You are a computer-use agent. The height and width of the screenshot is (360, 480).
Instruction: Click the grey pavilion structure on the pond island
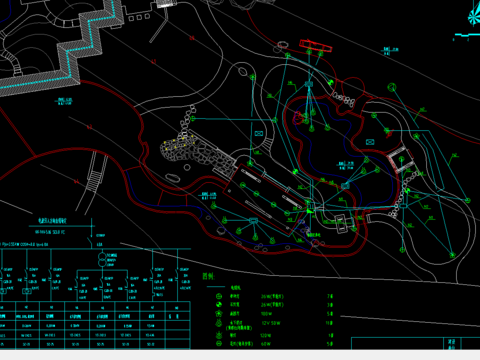click(342, 223)
